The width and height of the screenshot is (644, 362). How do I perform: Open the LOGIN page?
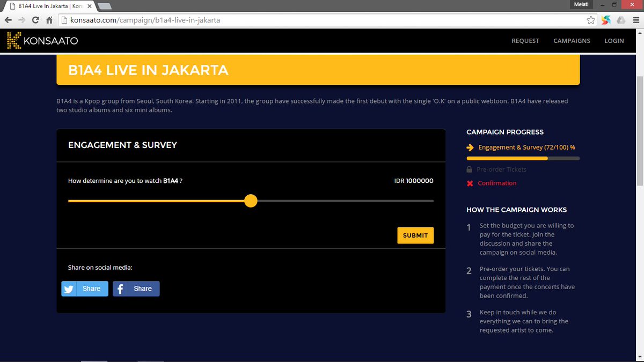614,41
